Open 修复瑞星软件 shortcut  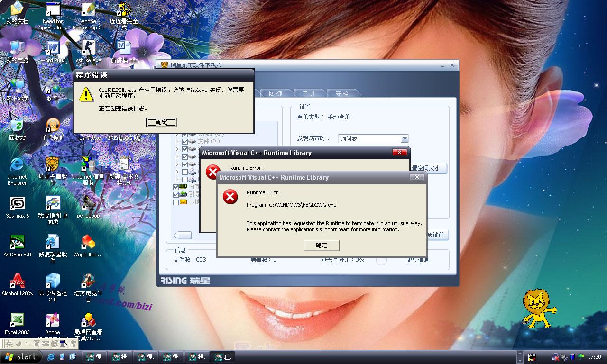[x=53, y=248]
